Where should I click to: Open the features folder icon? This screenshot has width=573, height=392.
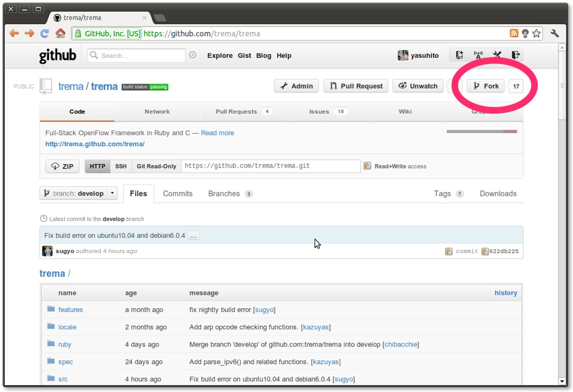[51, 309]
